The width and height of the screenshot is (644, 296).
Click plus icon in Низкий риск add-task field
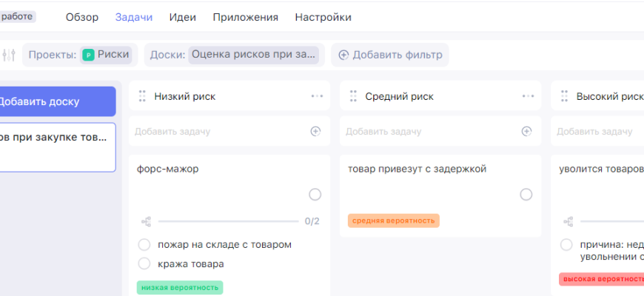315,131
